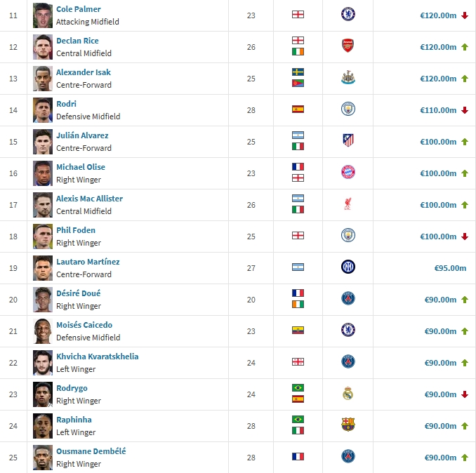
Task: Click the Atlético Madrid crest next to Julián Alvarez
Action: pos(348,141)
